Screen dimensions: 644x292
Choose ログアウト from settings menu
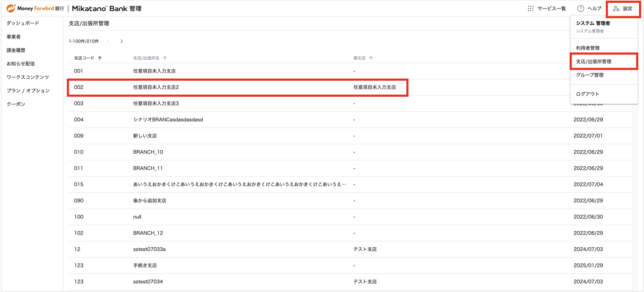click(588, 94)
